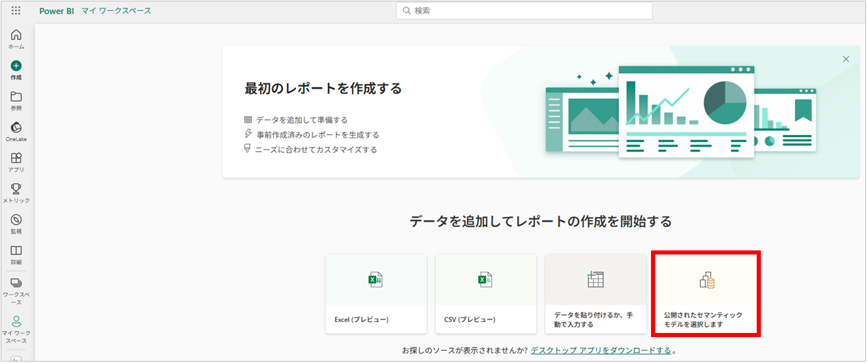
Task: Click the CSV file icon
Action: pos(486,280)
